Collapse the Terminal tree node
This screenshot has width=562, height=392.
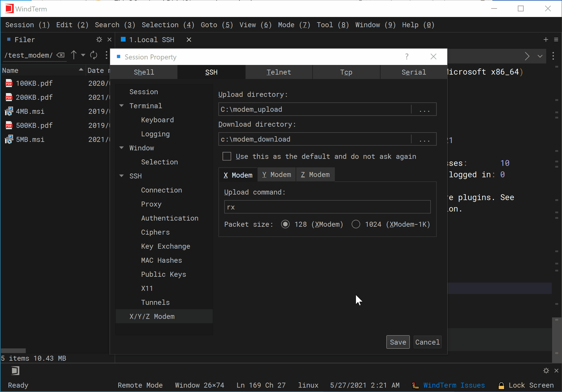(122, 106)
